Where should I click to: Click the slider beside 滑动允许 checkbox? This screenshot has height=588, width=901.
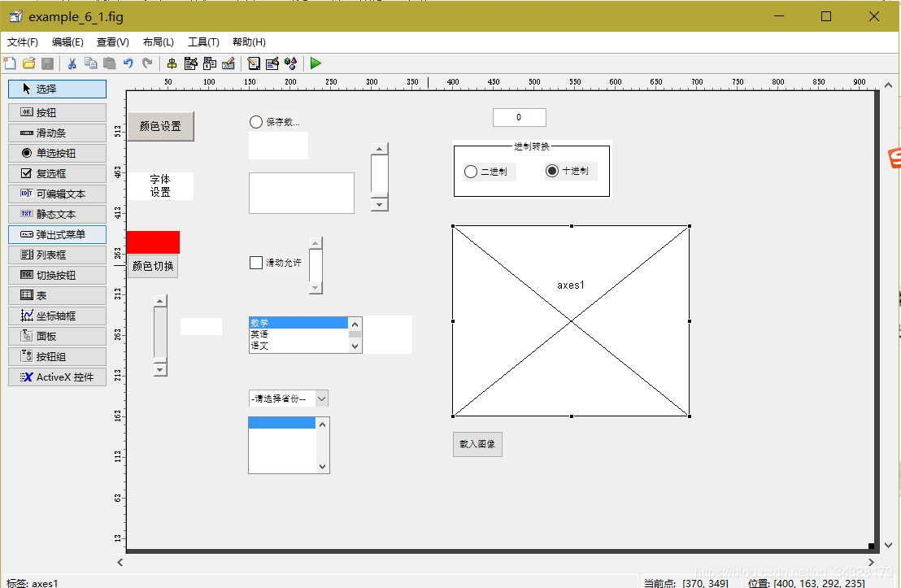(x=316, y=266)
